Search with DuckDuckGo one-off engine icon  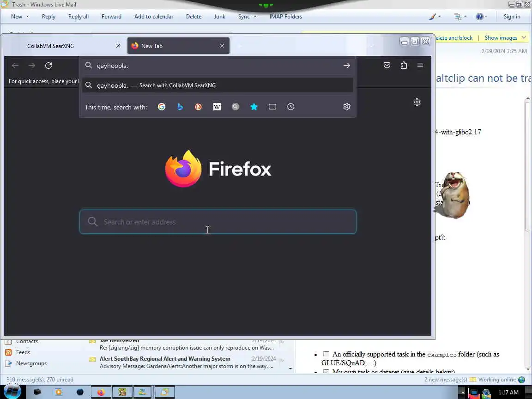pos(199,107)
